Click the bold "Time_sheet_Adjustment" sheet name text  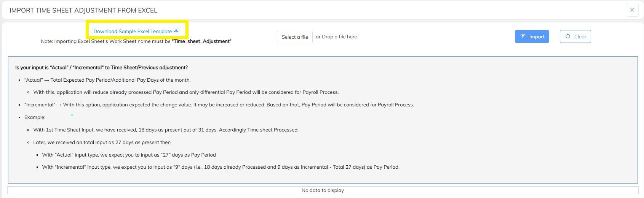201,41
